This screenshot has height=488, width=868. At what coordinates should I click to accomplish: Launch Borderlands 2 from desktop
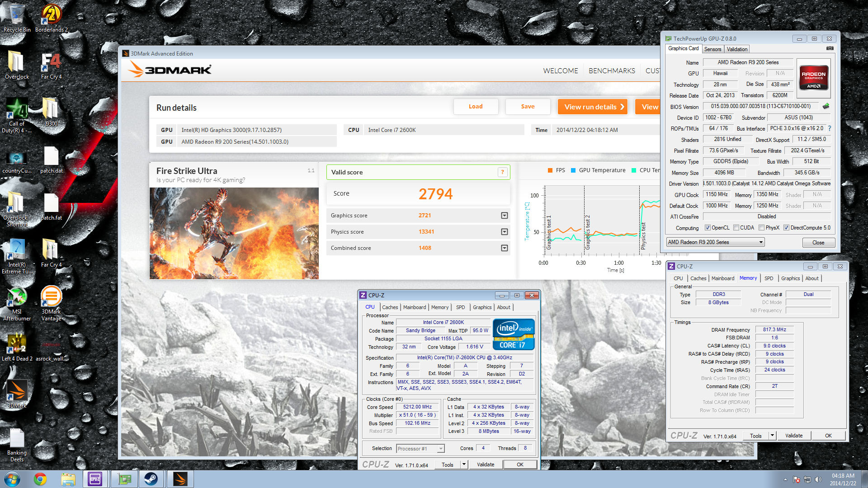[x=51, y=18]
